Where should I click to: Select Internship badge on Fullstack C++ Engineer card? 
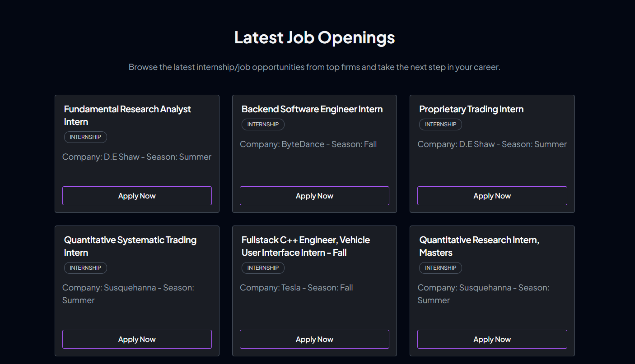click(x=263, y=268)
